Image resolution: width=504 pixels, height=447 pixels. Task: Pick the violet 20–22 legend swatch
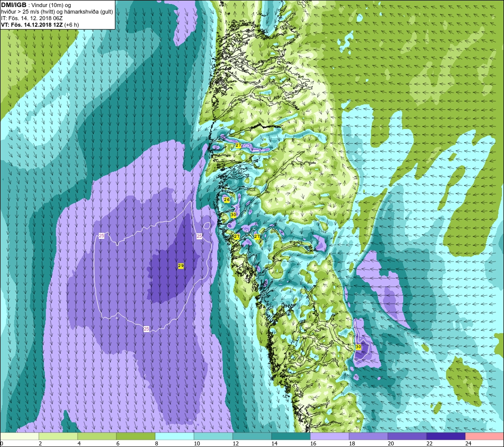click(407, 436)
